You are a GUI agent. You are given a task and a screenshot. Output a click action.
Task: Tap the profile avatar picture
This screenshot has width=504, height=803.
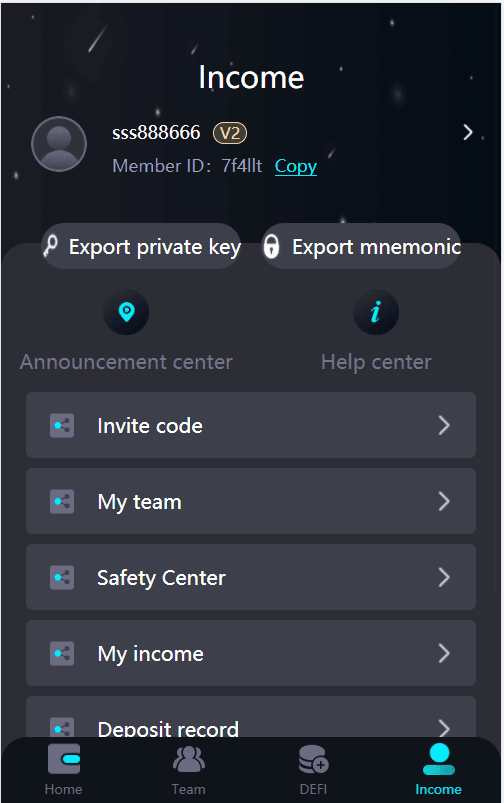pos(59,144)
